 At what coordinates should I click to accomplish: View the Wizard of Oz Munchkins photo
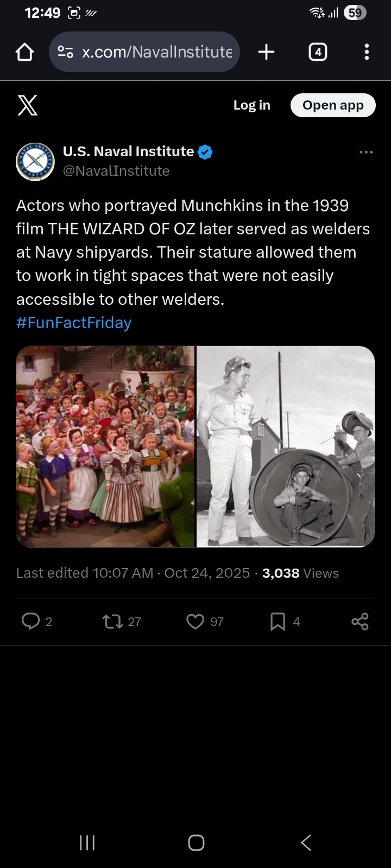pyautogui.click(x=105, y=446)
